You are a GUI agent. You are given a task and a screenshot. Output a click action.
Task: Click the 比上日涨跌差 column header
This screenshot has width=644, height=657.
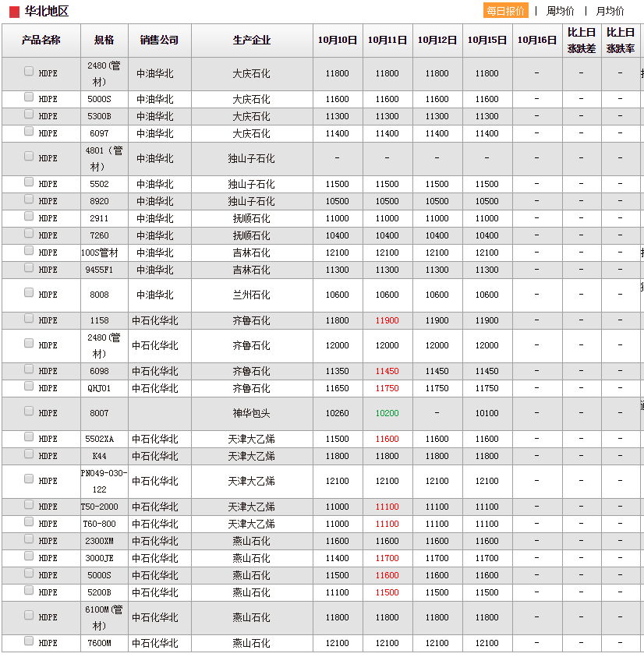pos(582,41)
